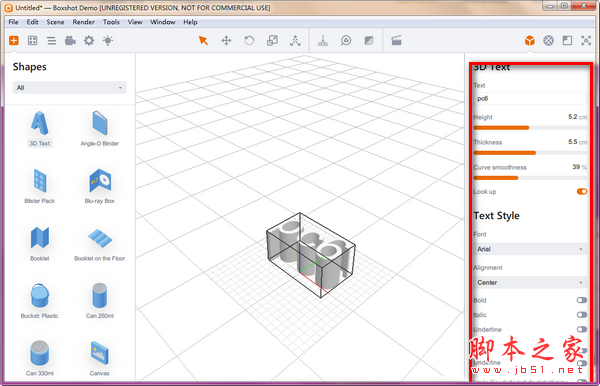Open the Render menu
This screenshot has width=600, height=386.
(x=83, y=22)
